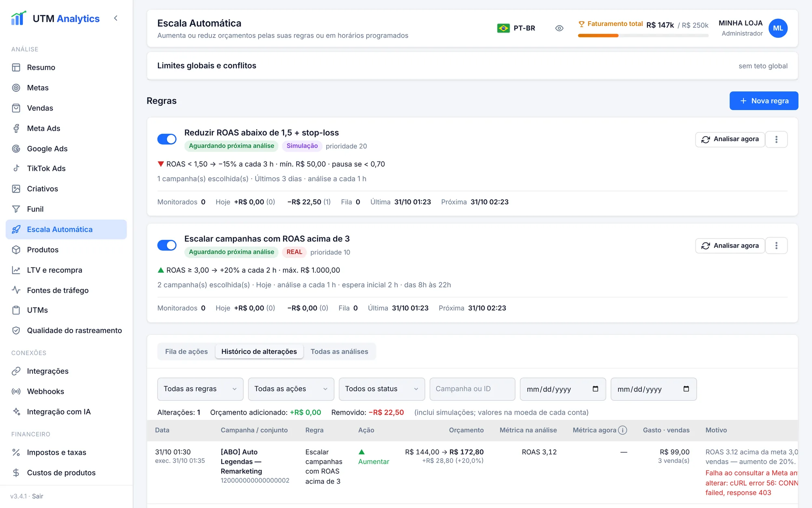This screenshot has height=508, width=812.
Task: Switch to Fila de ações tab
Action: [x=186, y=352]
